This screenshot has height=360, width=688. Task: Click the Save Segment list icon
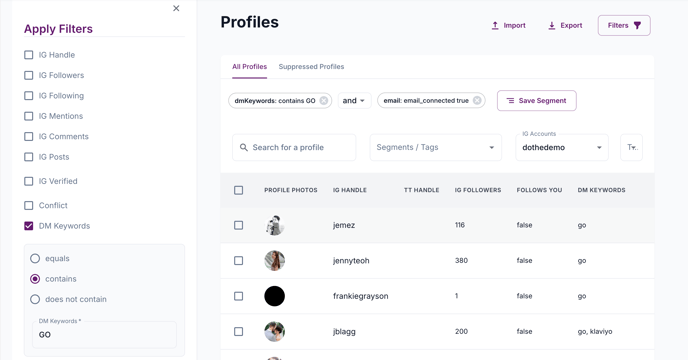(510, 101)
